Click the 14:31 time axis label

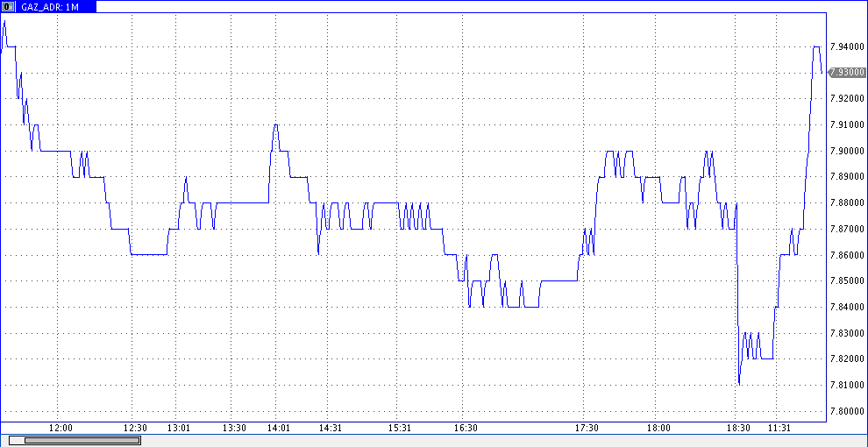pos(331,429)
